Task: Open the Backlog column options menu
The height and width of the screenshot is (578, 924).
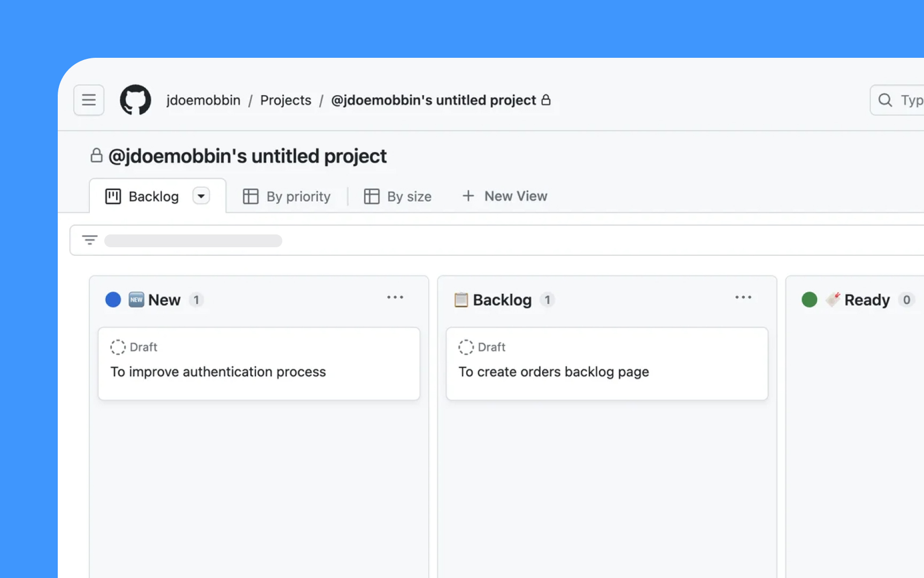Action: point(743,298)
